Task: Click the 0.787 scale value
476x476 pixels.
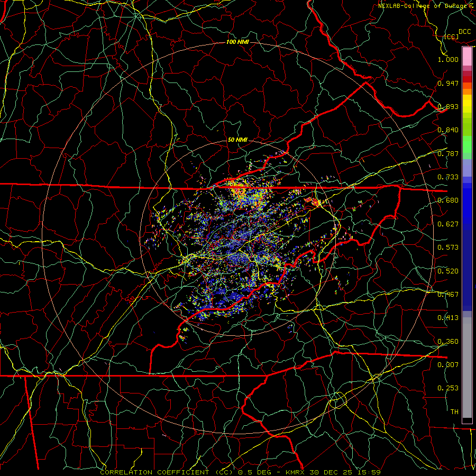Action: coord(448,153)
